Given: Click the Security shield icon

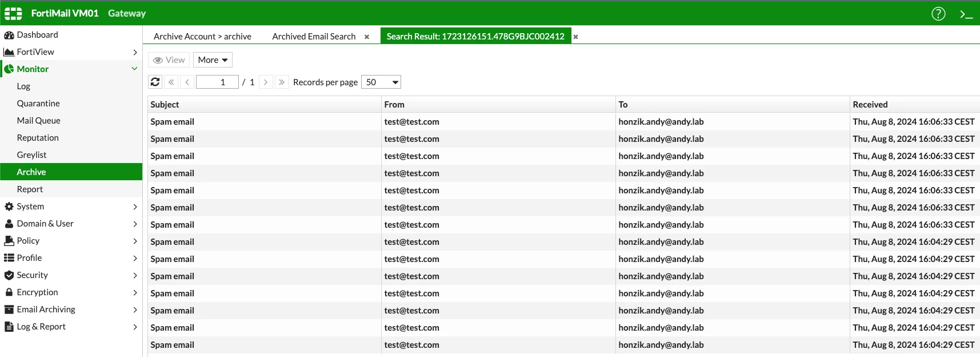Looking at the screenshot, I should pyautogui.click(x=9, y=275).
